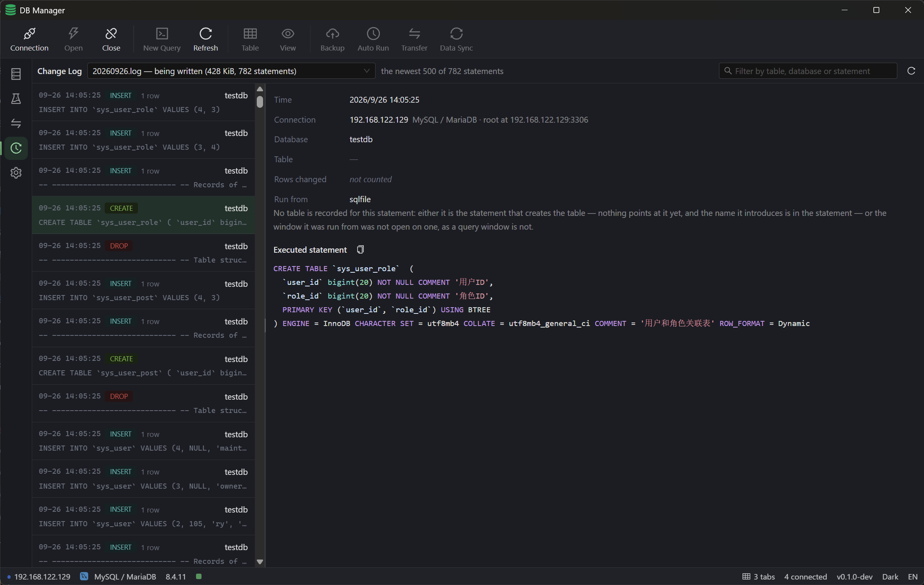Select the DROP entry above sys_user_post inserts
This screenshot has height=585, width=924.
(143, 253)
